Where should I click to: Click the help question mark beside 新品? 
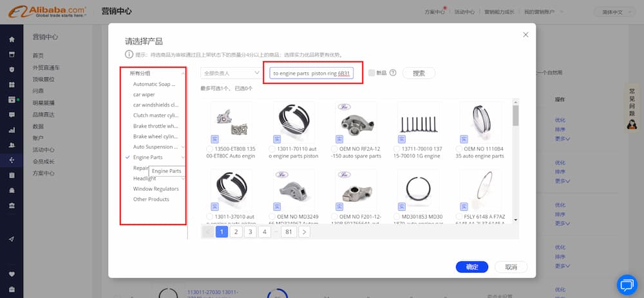tap(393, 74)
